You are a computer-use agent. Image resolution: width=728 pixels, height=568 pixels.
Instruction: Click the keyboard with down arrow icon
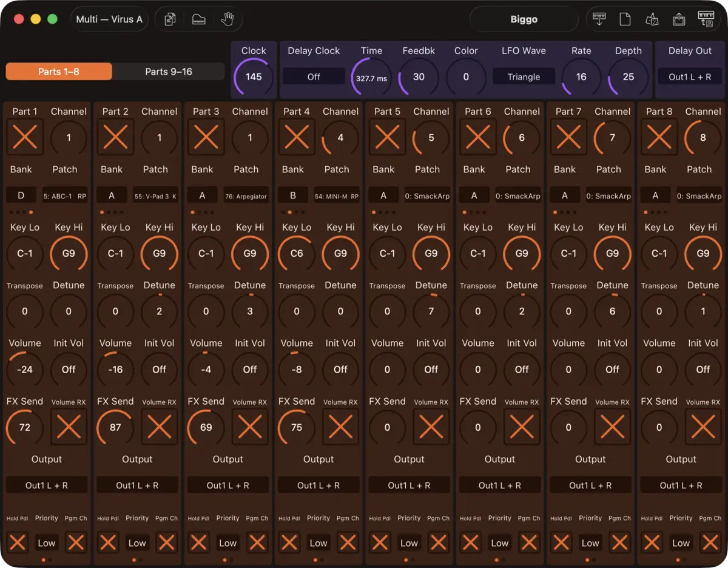coord(599,19)
